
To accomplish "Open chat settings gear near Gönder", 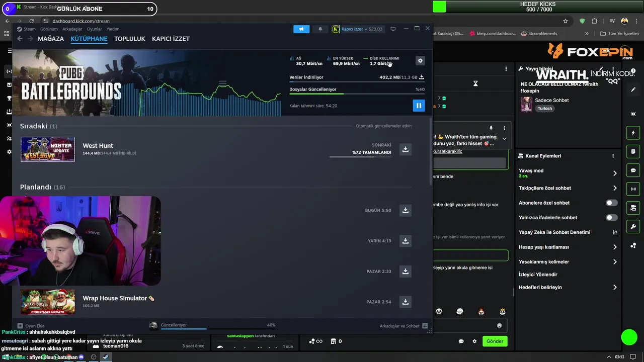I will tap(474, 341).
